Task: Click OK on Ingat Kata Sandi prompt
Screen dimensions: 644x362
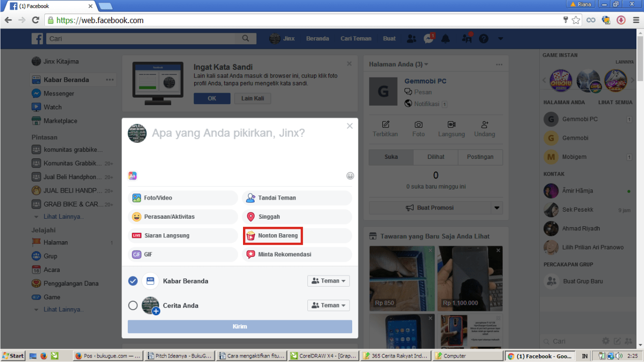Action: [212, 99]
